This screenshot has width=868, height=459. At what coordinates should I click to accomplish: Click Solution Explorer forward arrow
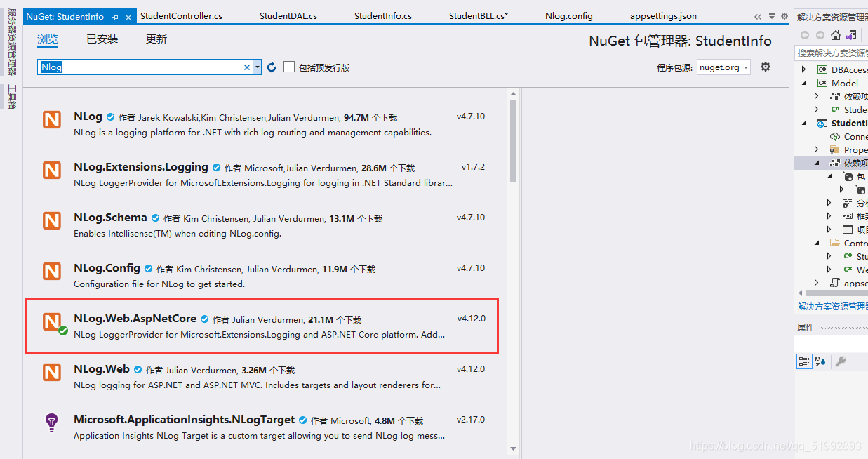(x=819, y=35)
